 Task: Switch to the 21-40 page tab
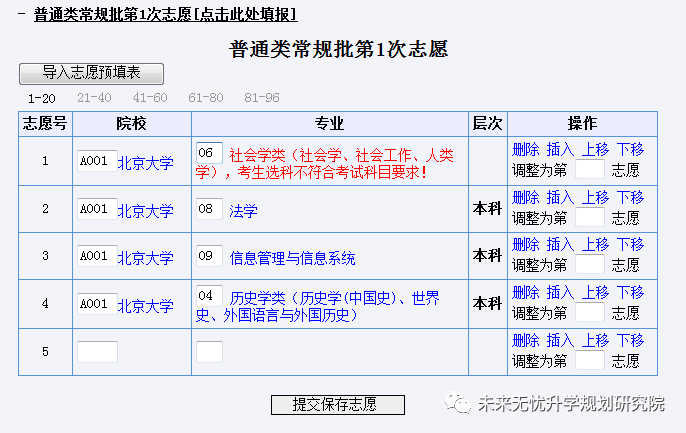pos(94,98)
